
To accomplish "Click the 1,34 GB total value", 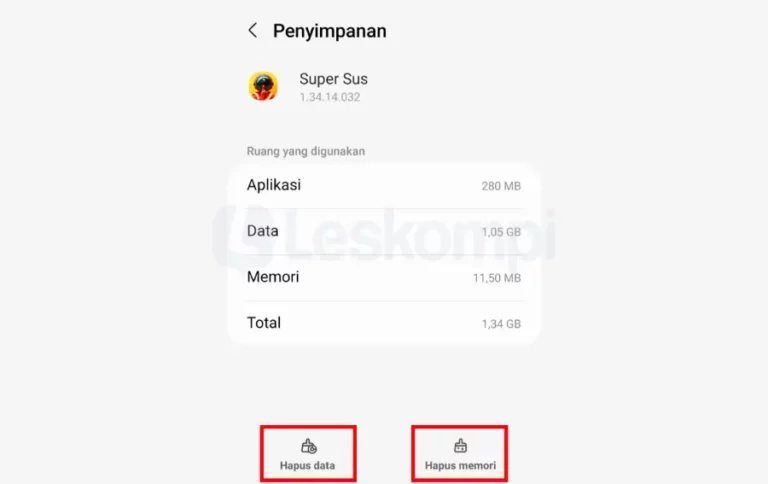I will tap(501, 324).
